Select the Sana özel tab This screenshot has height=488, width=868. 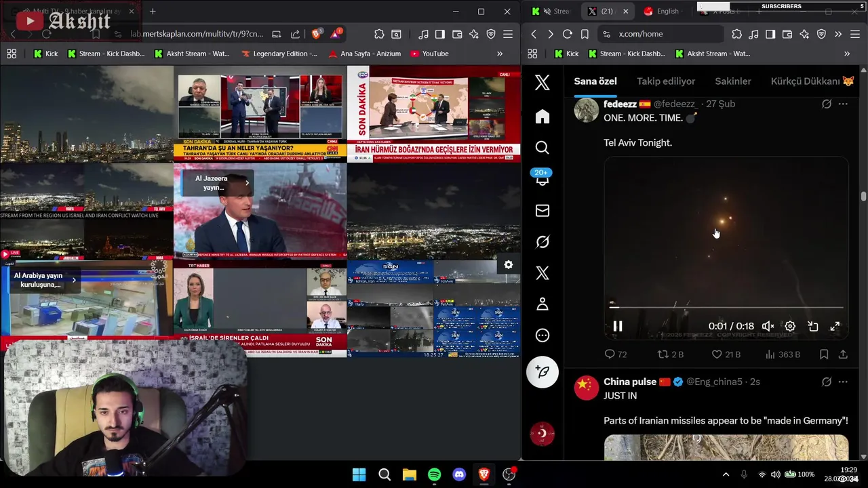point(595,81)
